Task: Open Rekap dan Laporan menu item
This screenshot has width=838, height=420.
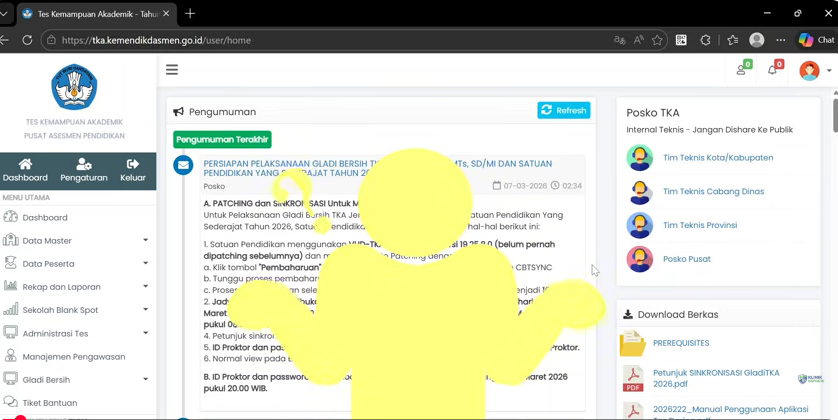Action: pyautogui.click(x=61, y=287)
